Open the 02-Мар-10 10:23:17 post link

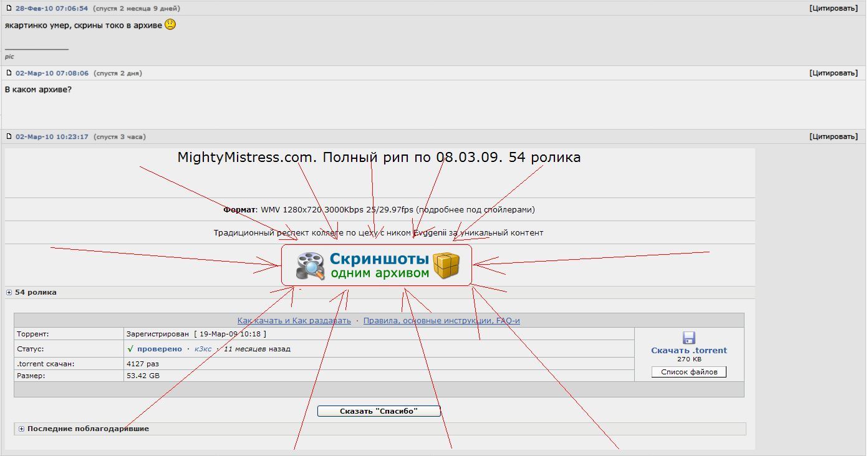click(52, 137)
